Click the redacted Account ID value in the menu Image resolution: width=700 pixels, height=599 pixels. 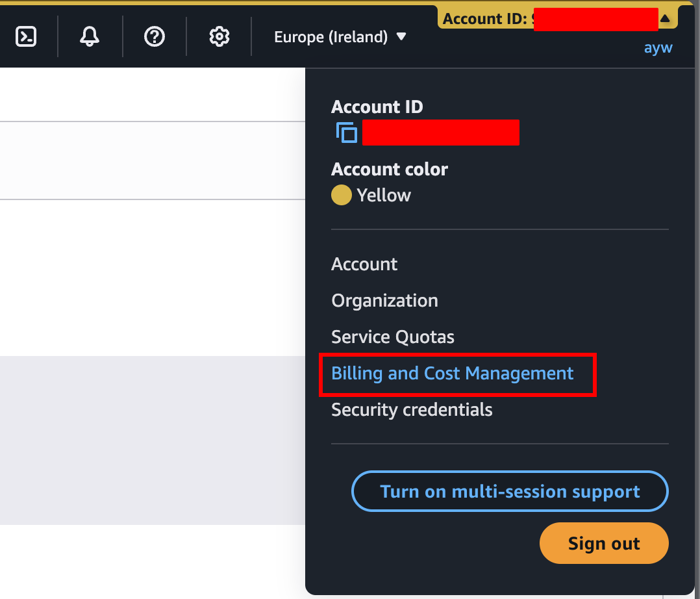coord(441,133)
